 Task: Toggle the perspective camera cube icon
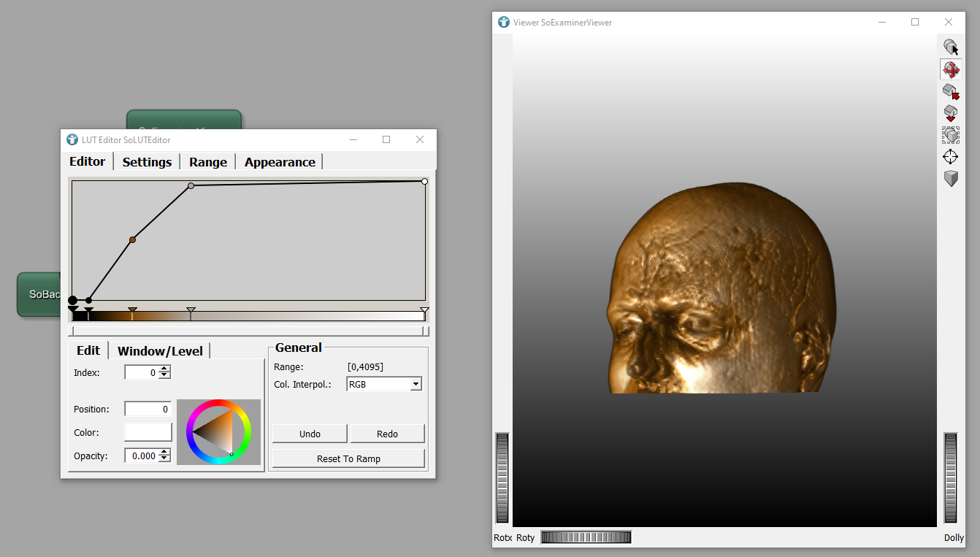coord(950,178)
